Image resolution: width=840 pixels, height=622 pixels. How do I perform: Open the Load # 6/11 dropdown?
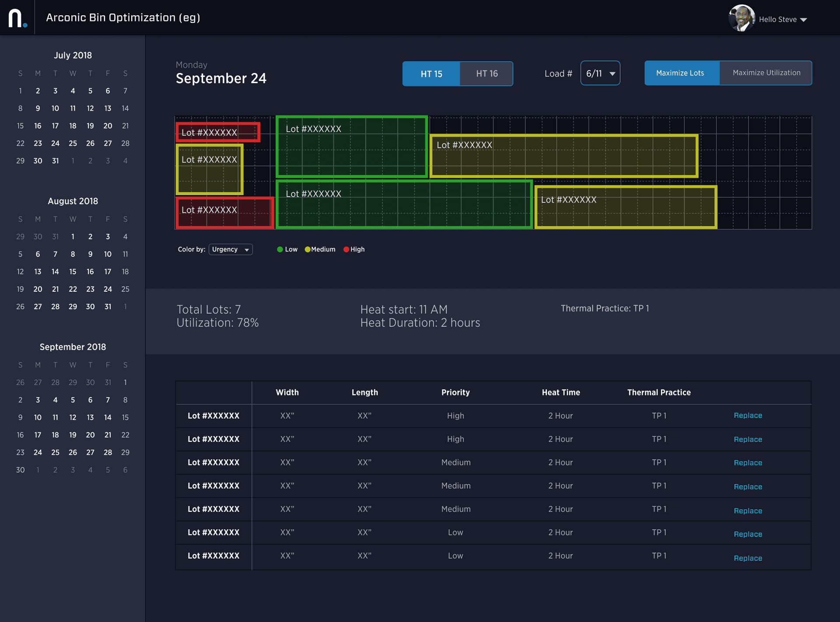click(x=600, y=73)
